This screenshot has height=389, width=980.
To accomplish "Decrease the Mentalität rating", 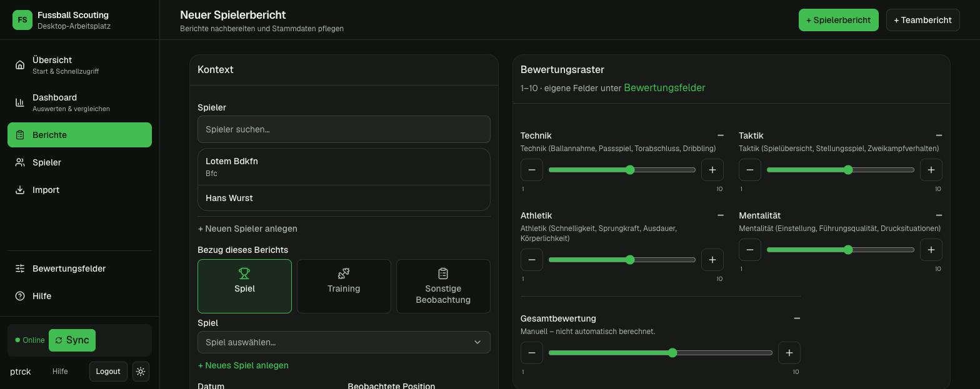I will 750,250.
